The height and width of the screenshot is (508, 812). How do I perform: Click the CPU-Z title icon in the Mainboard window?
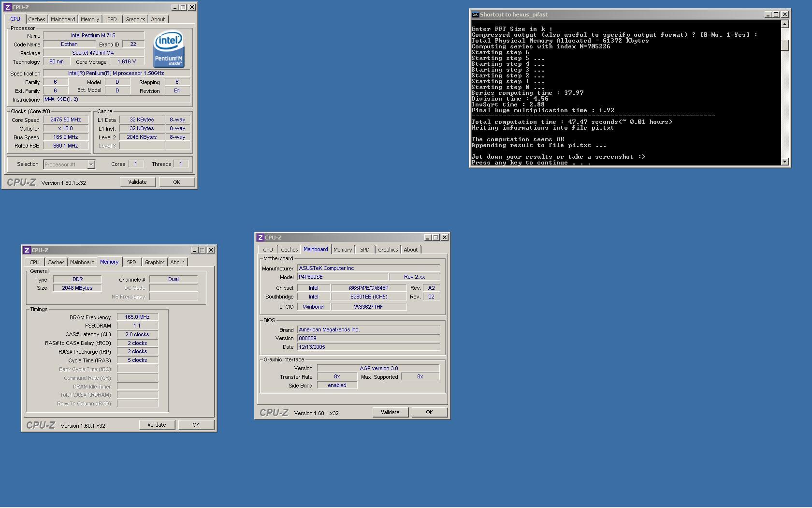click(x=261, y=238)
